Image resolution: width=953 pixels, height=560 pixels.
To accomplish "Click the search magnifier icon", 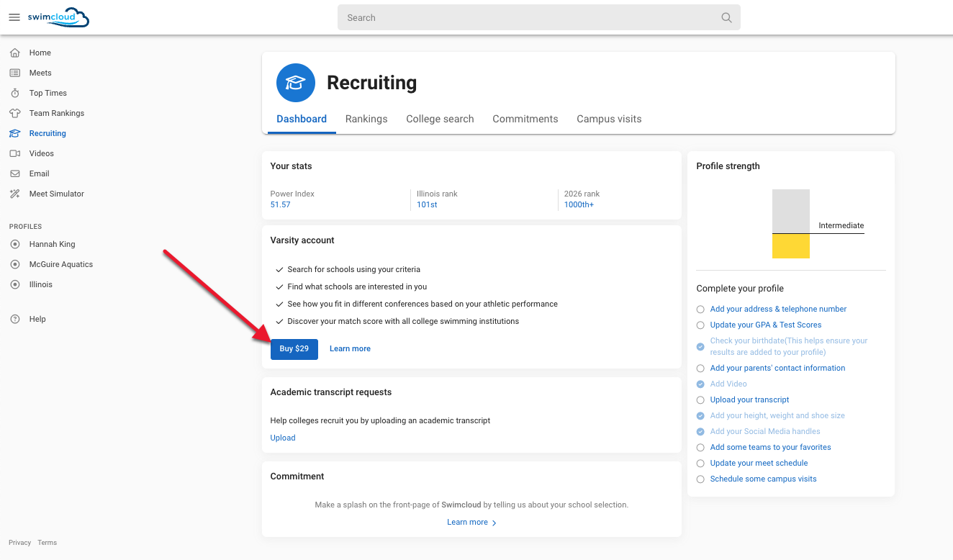I will 726,18.
